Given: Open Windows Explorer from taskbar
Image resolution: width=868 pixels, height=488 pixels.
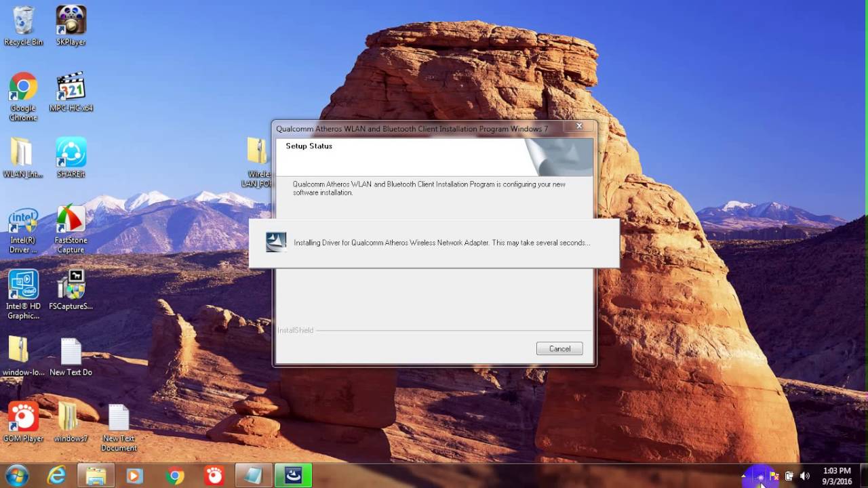Looking at the screenshot, I should (96, 476).
